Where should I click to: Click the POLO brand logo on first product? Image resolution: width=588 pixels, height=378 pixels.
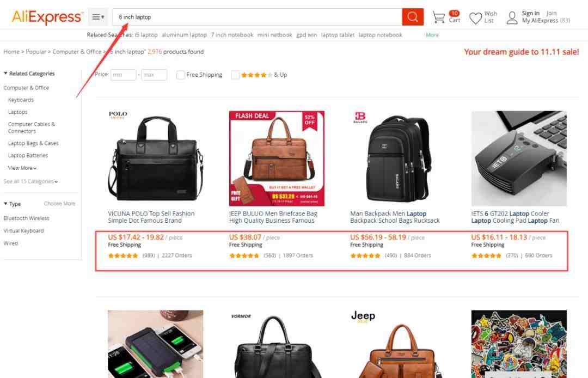pos(118,114)
